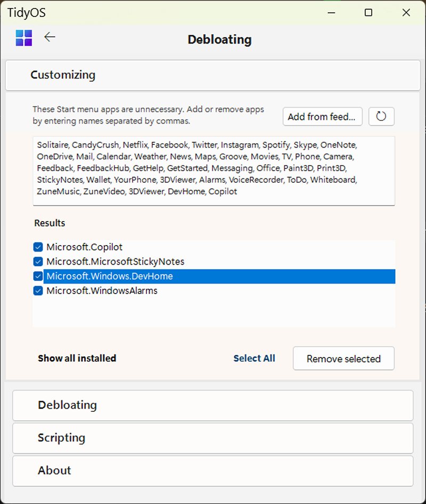This screenshot has height=504, width=426.
Task: Untick the Microsoft.WindowsAlarms checkbox
Action: click(38, 291)
